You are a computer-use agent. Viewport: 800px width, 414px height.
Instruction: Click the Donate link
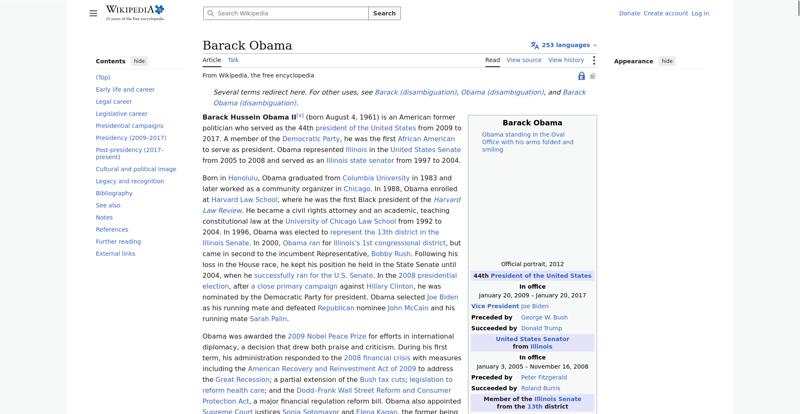tap(629, 13)
